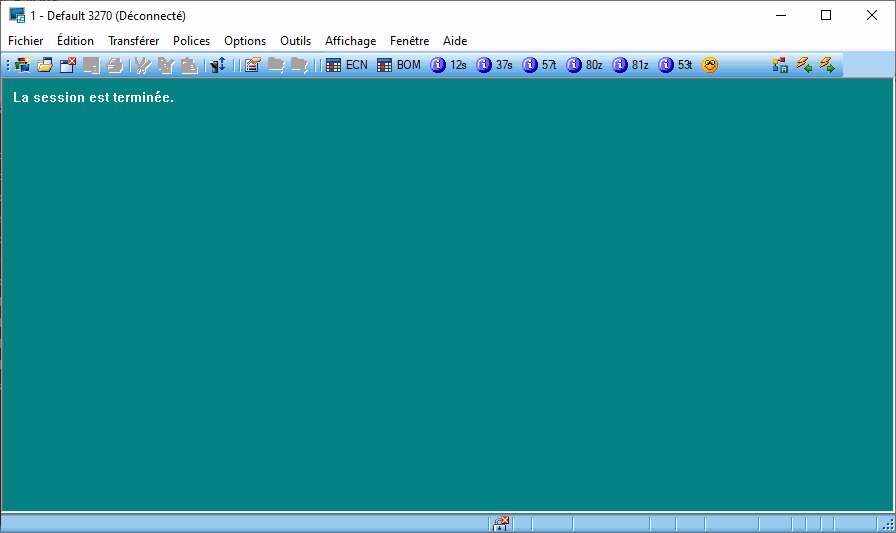Open the Fichier menu
The image size is (896, 533).
[26, 41]
